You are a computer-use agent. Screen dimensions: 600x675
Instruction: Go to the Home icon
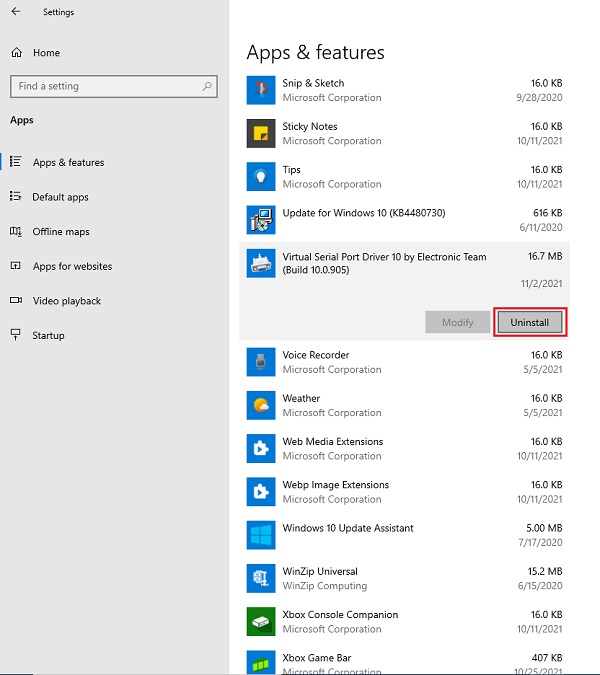tap(16, 53)
